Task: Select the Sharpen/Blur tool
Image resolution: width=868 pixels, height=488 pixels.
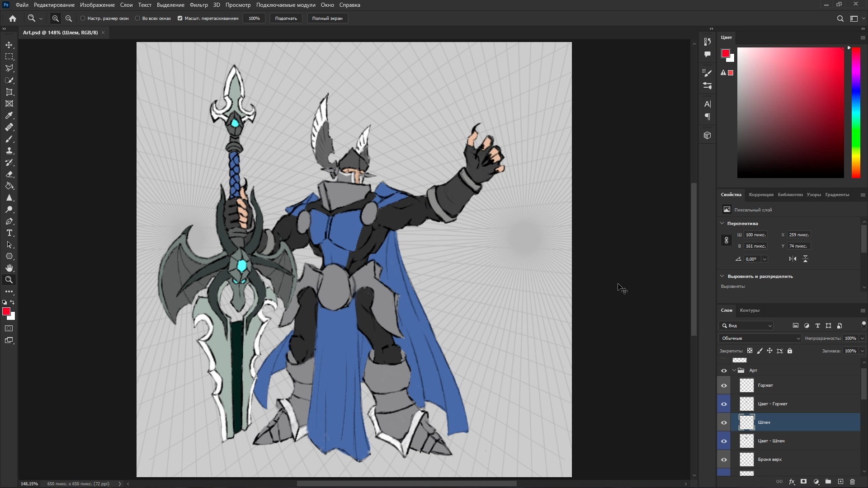Action: (9, 197)
